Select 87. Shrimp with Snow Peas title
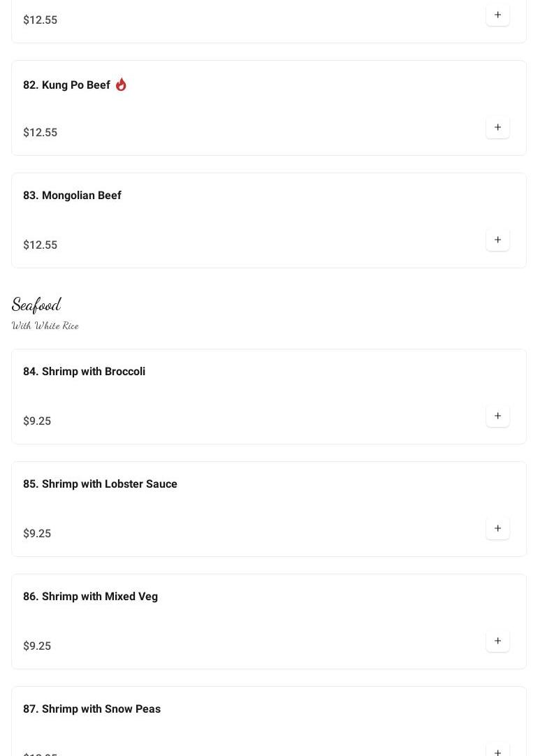 pos(92,709)
